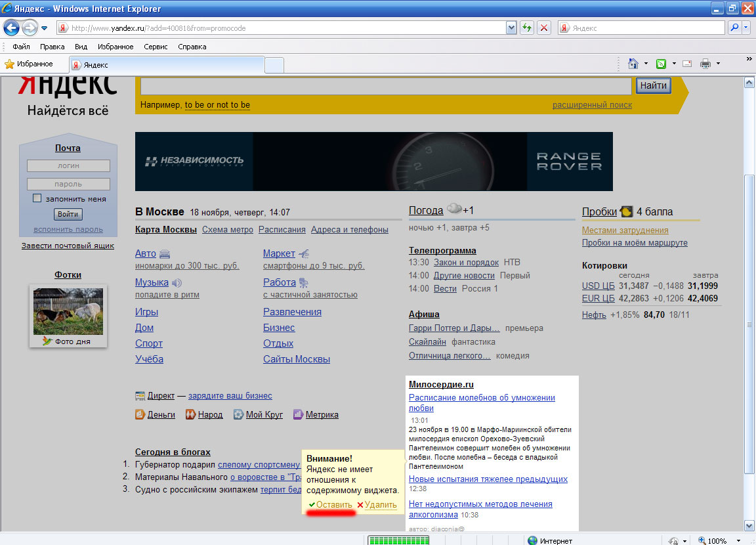Viewport: 756px width, 545px height.
Task: Click the Народ icon
Action: pos(190,414)
